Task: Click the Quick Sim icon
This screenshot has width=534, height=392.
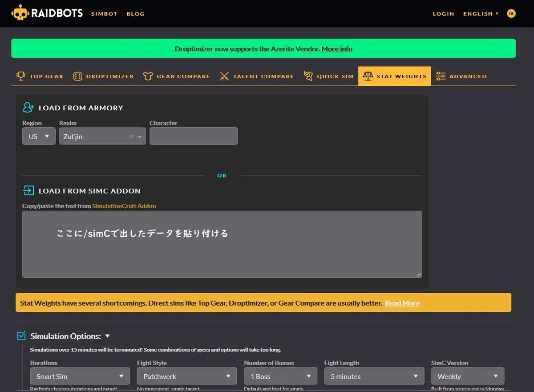Action: tap(308, 76)
